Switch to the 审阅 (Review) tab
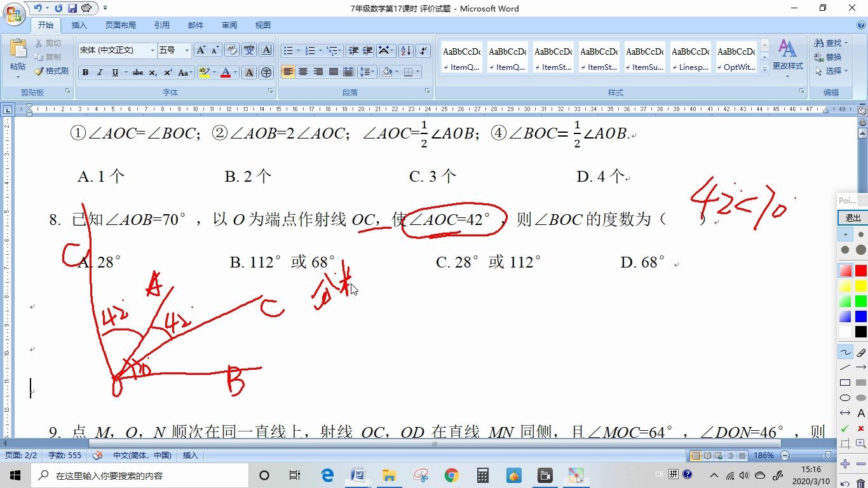 (229, 25)
